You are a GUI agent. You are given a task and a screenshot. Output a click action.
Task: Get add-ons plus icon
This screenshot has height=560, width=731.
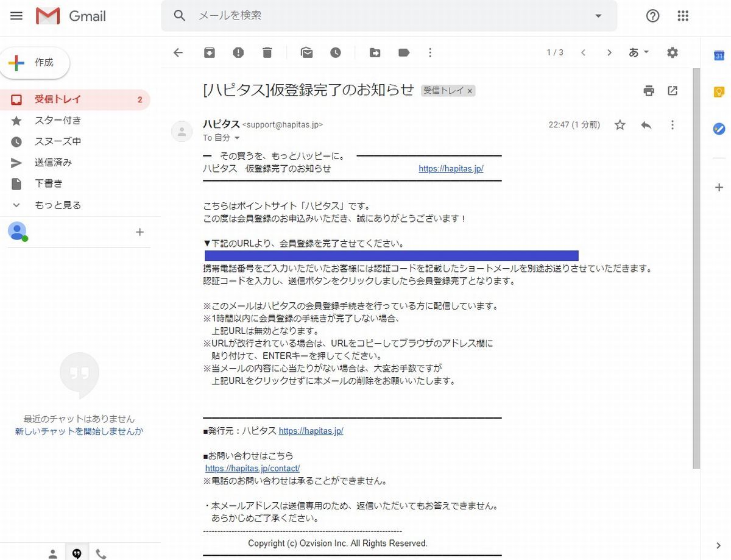[719, 188]
